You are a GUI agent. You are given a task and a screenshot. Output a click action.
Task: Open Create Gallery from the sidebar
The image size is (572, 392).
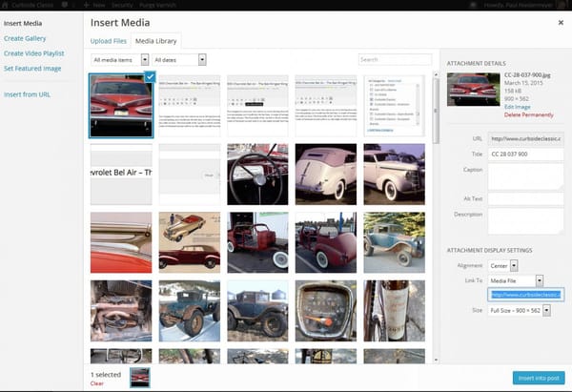click(x=25, y=38)
